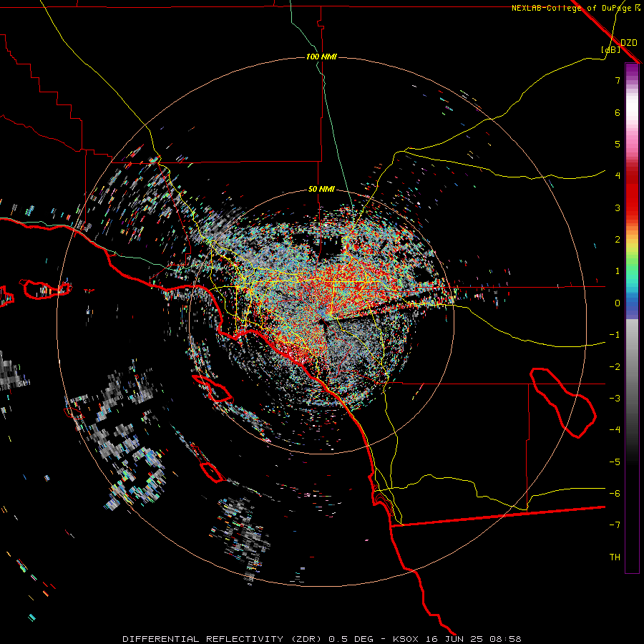Viewport: 644px width, 644px height.
Task: Click the "6" value on the color scale
Action: click(618, 112)
